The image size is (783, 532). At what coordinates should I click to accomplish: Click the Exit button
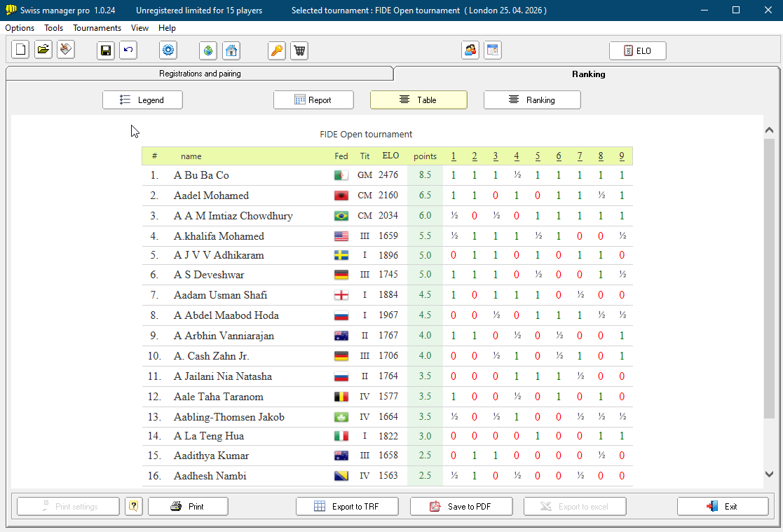(x=723, y=507)
